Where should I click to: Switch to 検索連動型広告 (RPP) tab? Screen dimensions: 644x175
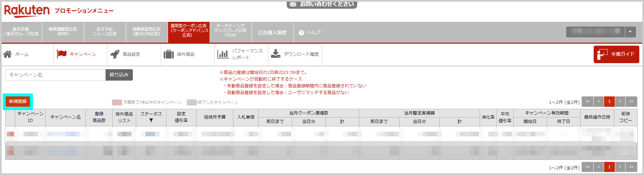tap(63, 32)
